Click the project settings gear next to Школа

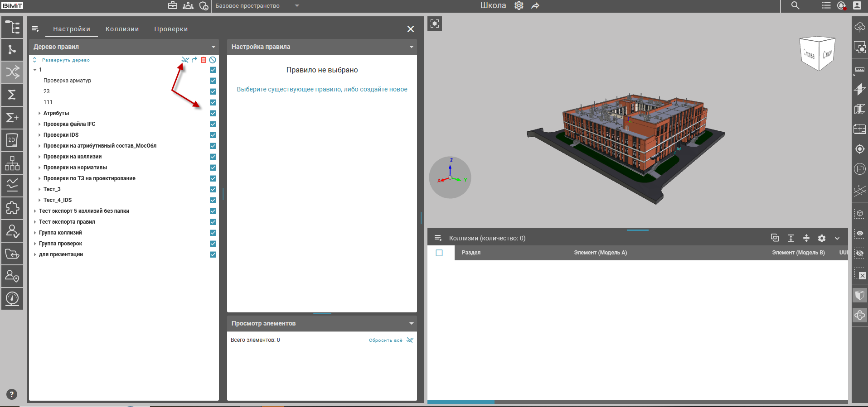click(x=519, y=6)
